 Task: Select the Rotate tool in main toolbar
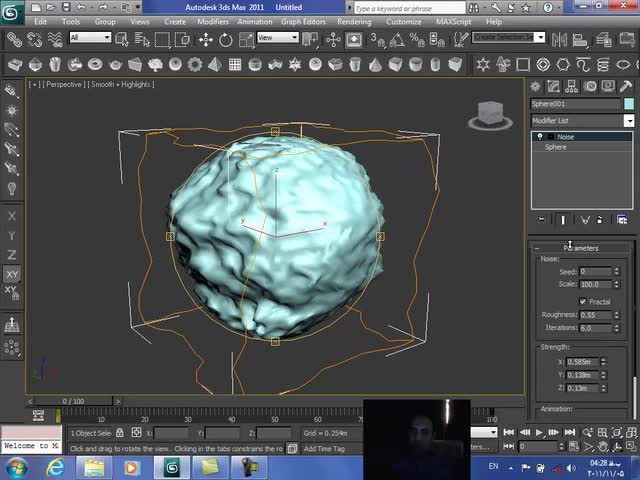tap(226, 40)
